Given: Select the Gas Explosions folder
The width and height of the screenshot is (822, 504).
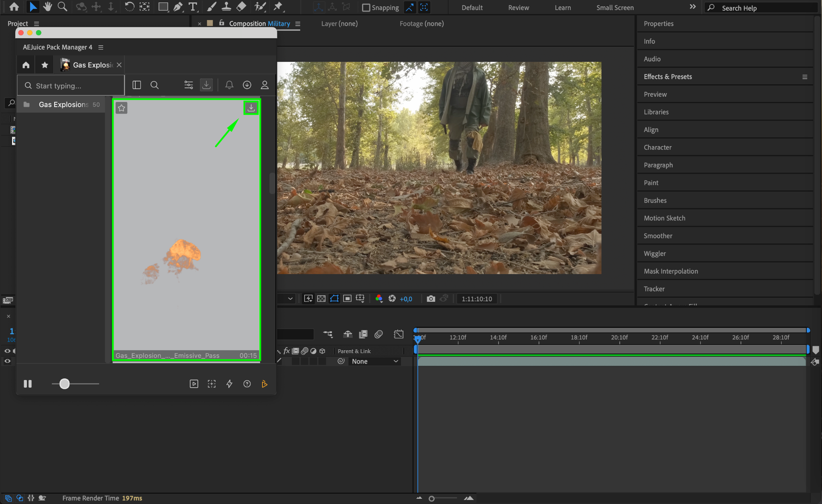Looking at the screenshot, I should point(63,104).
